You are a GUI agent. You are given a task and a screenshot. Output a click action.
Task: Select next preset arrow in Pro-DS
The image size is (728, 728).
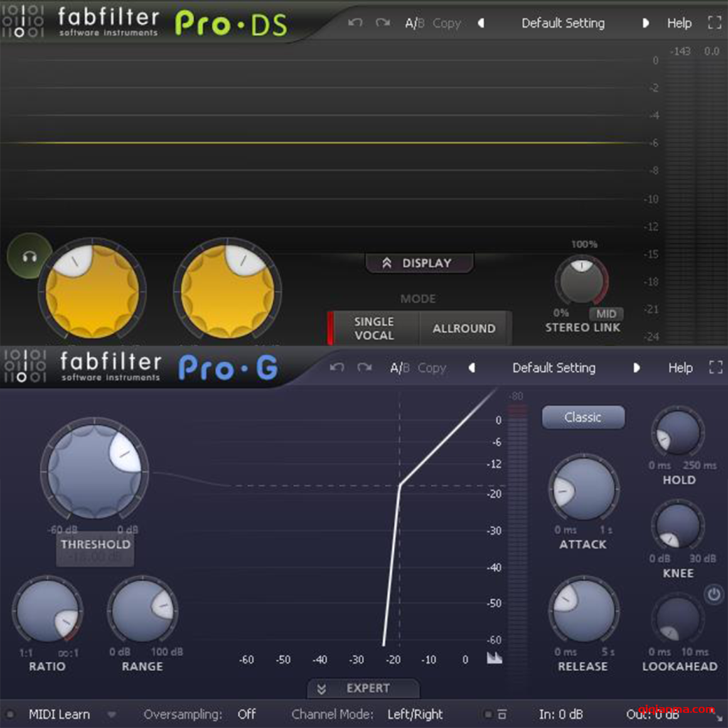pos(646,23)
